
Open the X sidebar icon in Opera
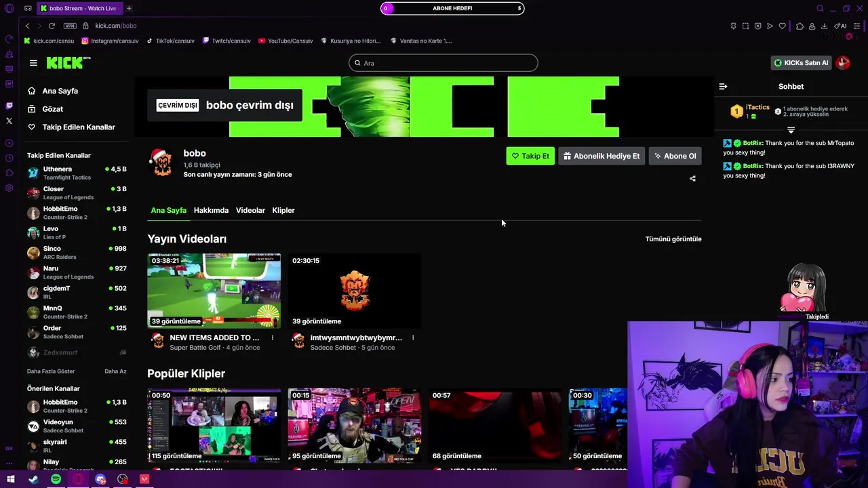coord(9,121)
